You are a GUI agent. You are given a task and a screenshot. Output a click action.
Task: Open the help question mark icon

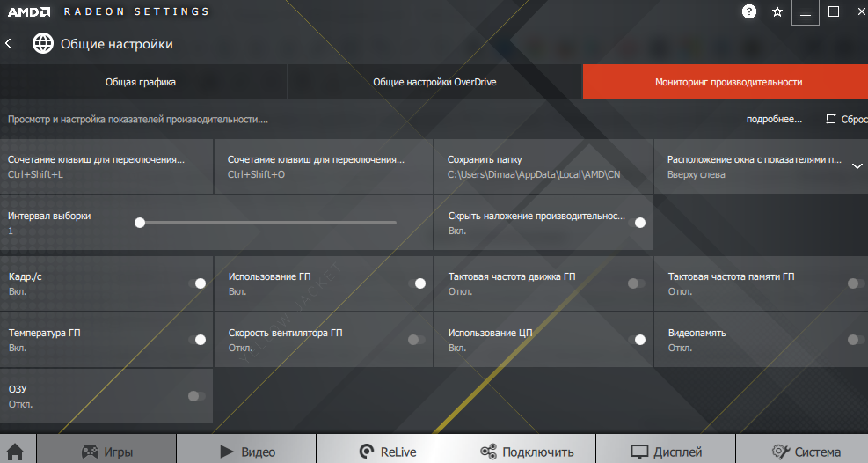(748, 11)
